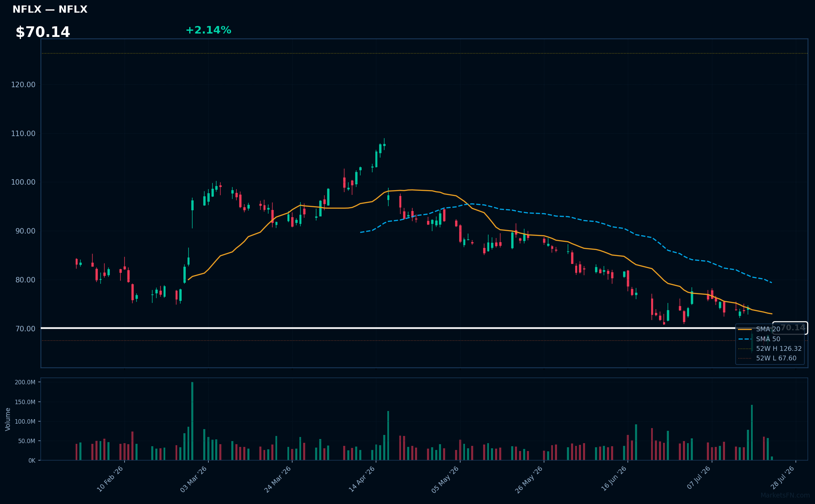The width and height of the screenshot is (815, 504).
Task: Click the 70.00 price axis label
Action: (x=25, y=329)
